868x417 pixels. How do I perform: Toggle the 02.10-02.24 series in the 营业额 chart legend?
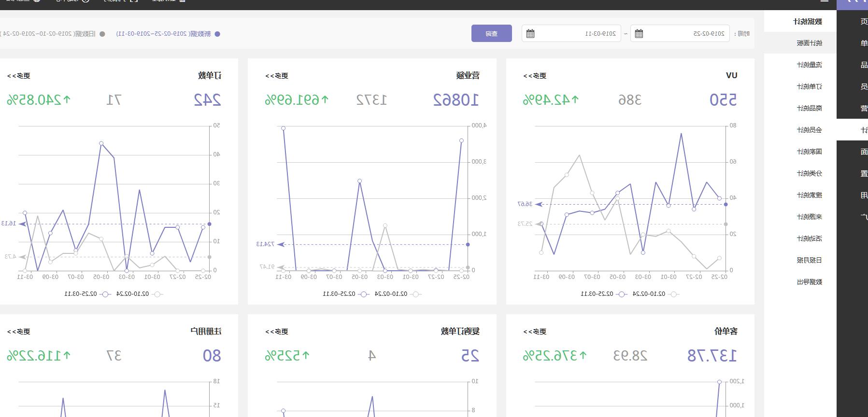tap(398, 294)
